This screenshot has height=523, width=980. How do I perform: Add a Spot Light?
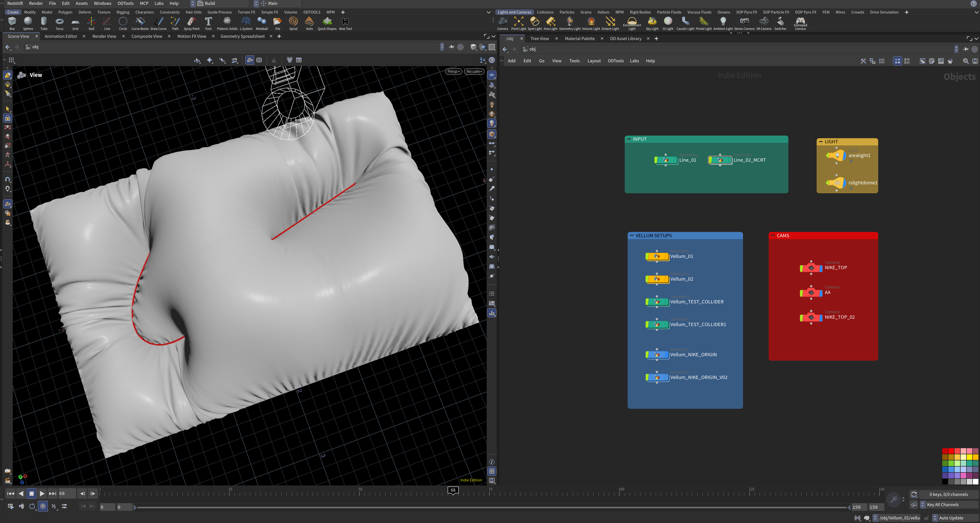pyautogui.click(x=534, y=23)
